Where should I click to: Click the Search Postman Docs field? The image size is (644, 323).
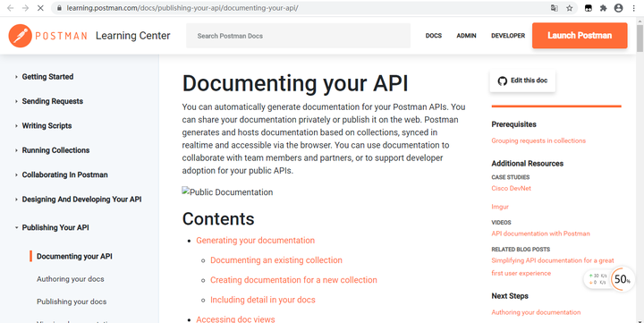[x=298, y=36]
